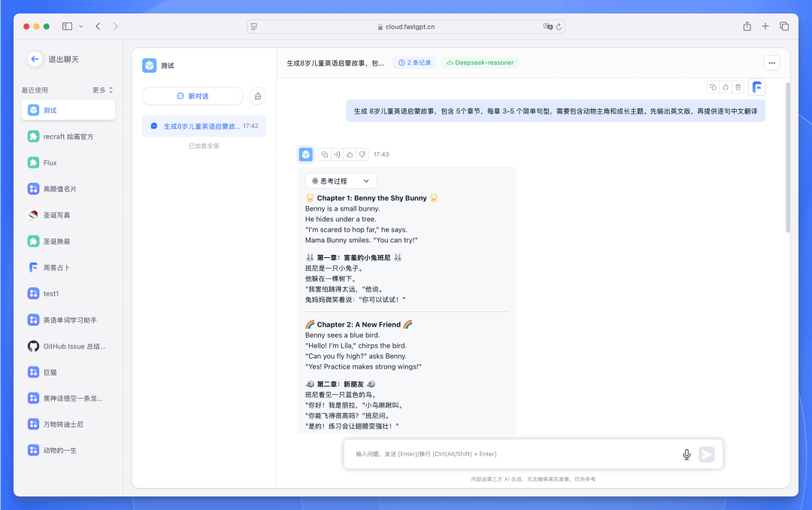Viewport: 812px width, 510px height.
Task: Click the Deepseek-reasoner model tag
Action: (480, 62)
